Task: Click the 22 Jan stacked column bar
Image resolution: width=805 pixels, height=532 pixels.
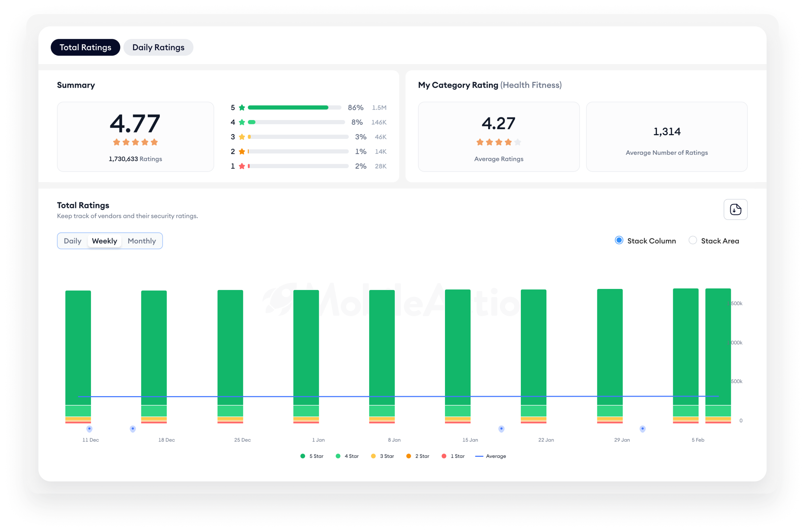Action: 533,356
